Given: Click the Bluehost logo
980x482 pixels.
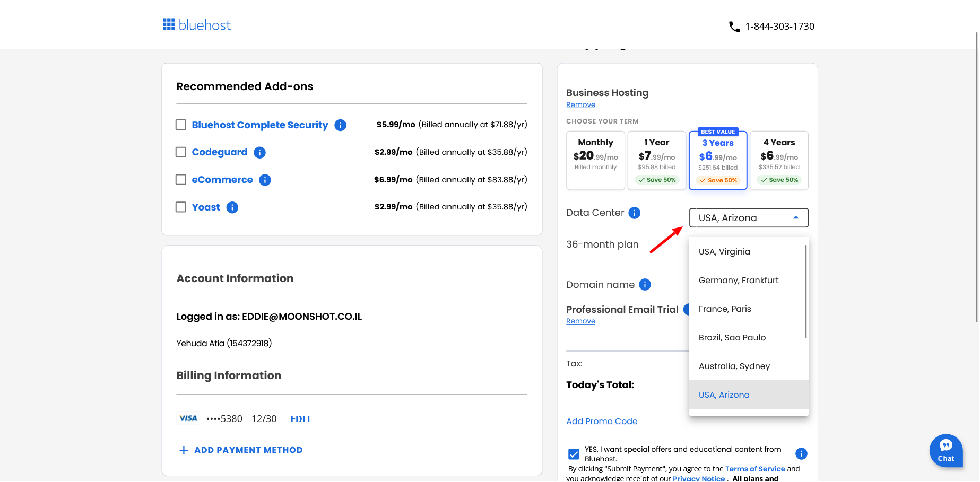Looking at the screenshot, I should pyautogui.click(x=197, y=25).
